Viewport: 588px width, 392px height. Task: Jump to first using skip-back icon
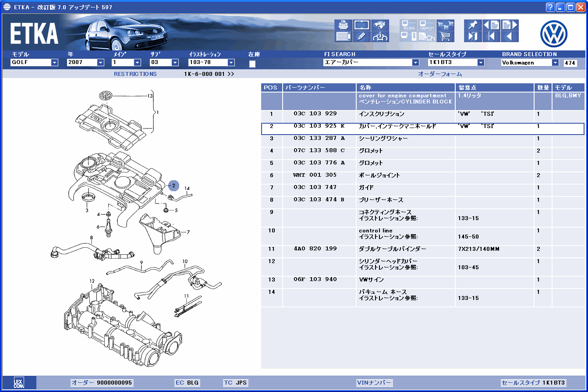point(492,37)
